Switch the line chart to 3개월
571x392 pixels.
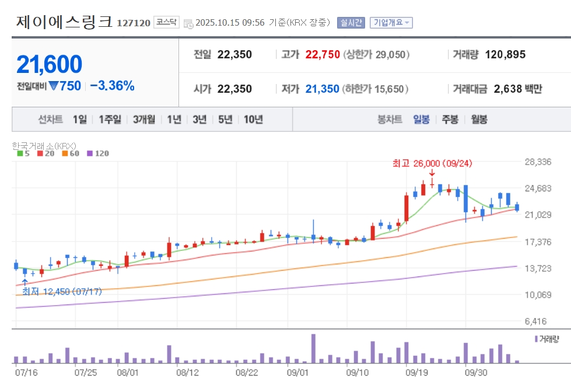[x=143, y=120]
